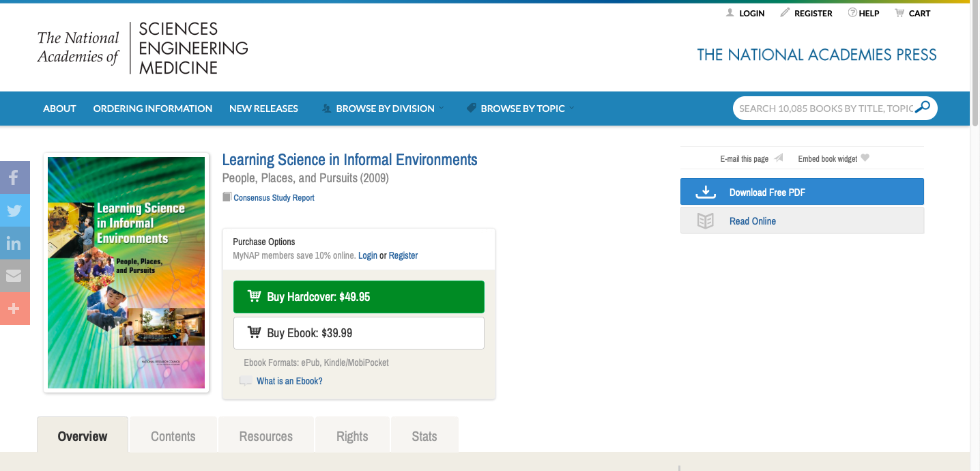This screenshot has width=980, height=471.
Task: Open What is an Ebook link
Action: point(289,381)
